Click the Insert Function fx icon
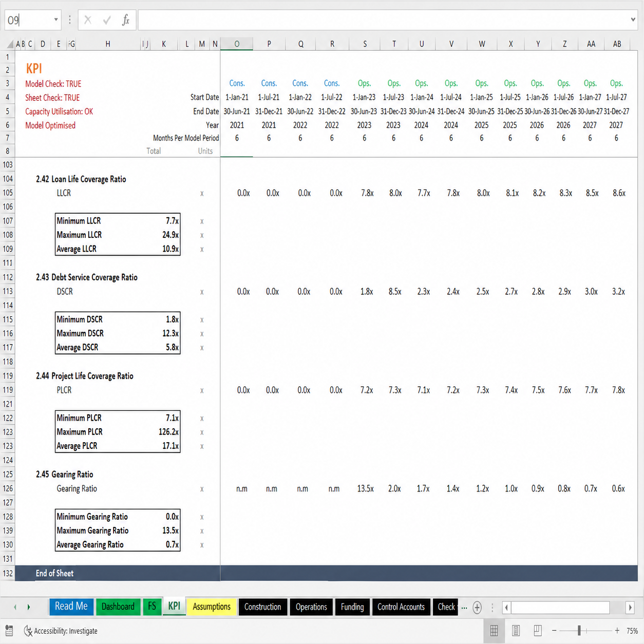 (125, 20)
